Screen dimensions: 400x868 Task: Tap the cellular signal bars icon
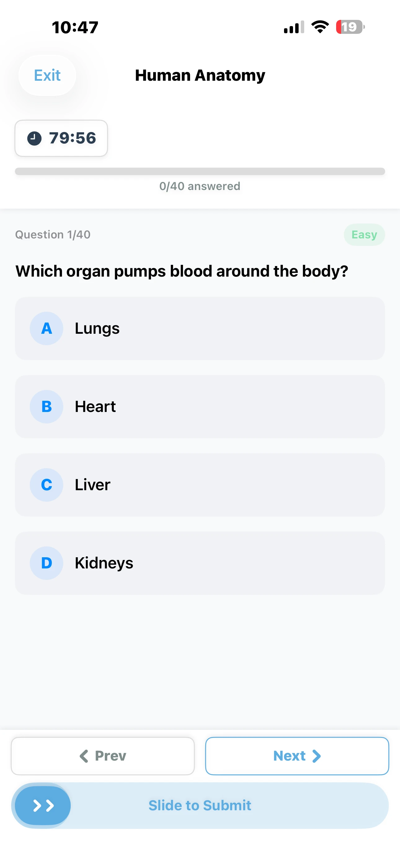[294, 27]
